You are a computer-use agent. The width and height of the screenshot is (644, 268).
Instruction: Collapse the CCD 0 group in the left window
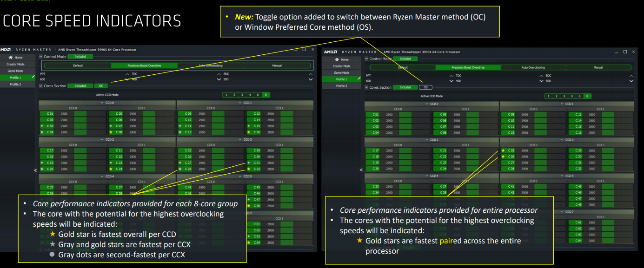point(101,103)
